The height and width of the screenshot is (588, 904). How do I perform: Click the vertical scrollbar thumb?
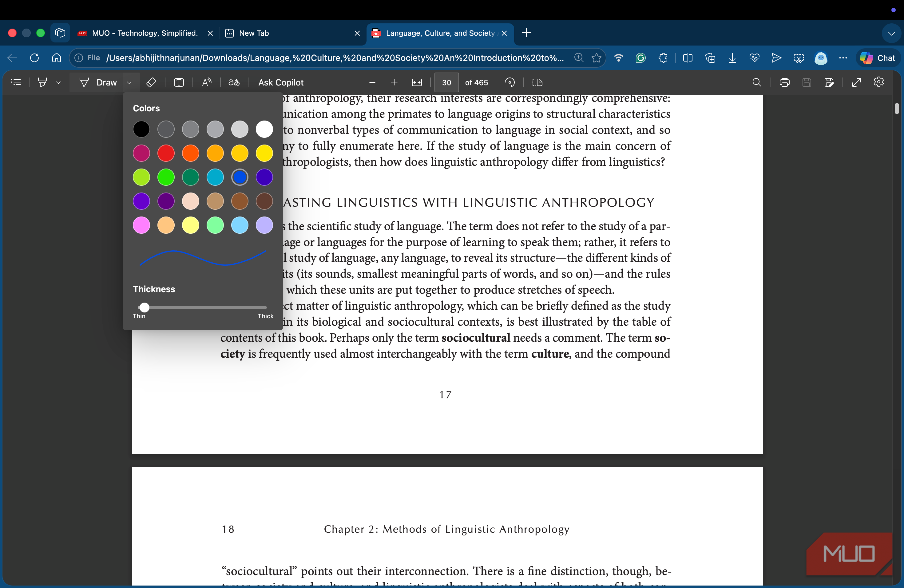897,108
